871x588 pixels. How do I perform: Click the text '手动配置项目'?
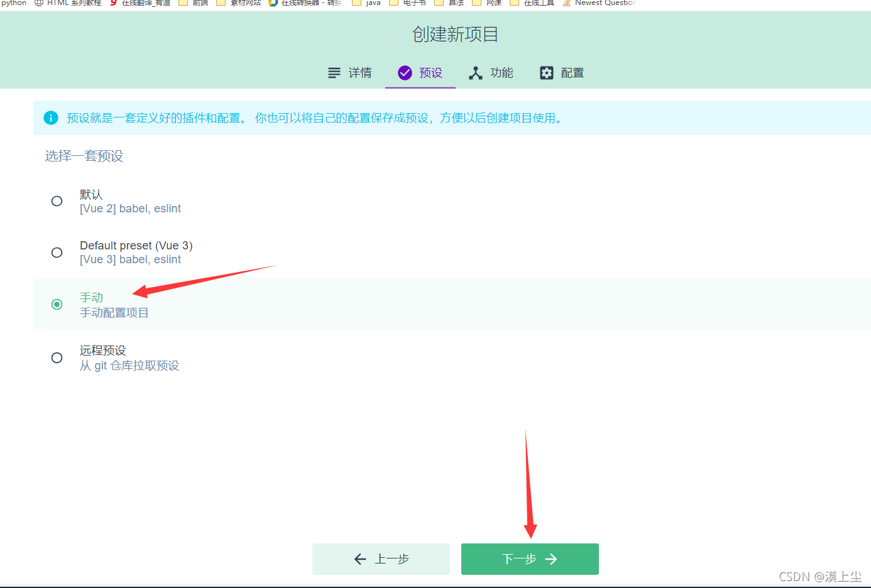click(114, 313)
